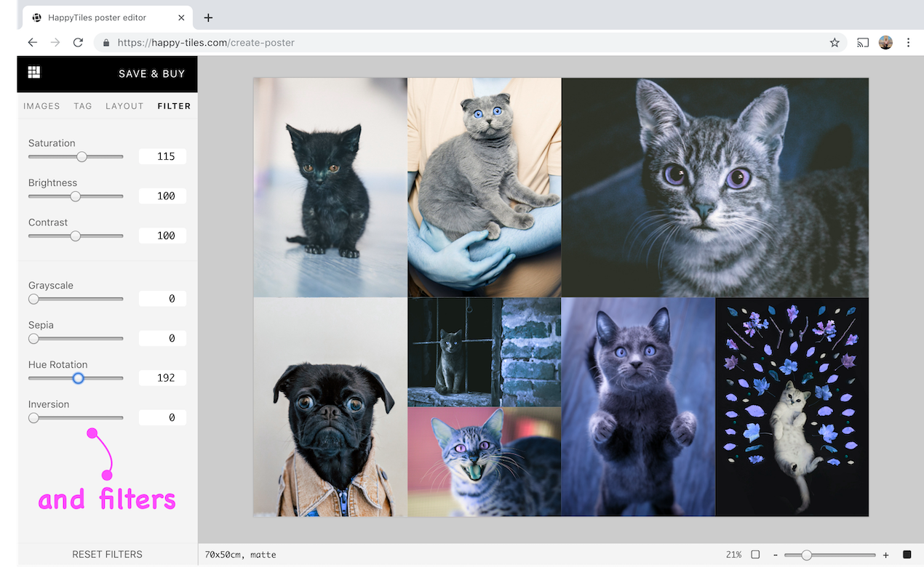Zoom out using the minus icon

pos(775,554)
